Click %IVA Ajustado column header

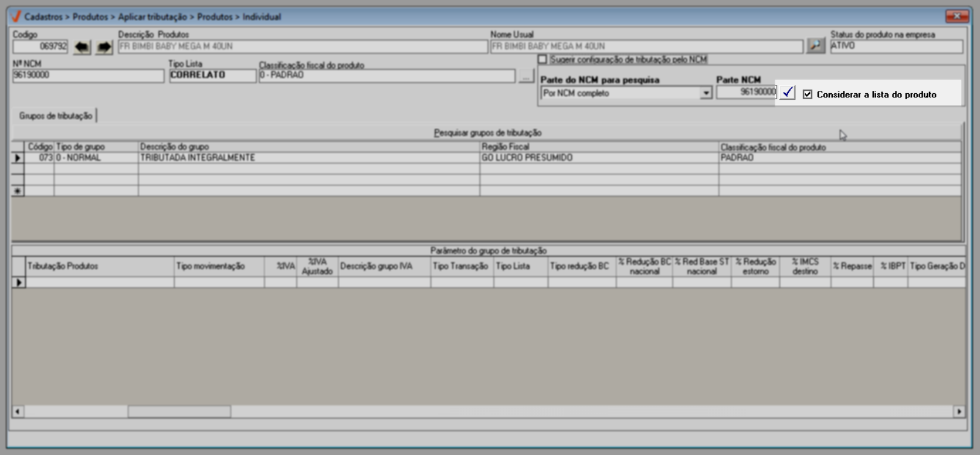click(x=317, y=267)
